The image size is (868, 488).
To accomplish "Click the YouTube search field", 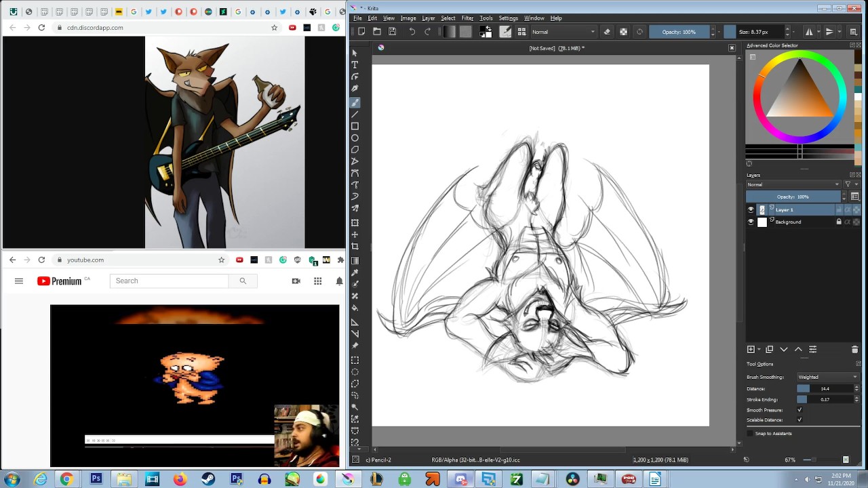I will [170, 281].
